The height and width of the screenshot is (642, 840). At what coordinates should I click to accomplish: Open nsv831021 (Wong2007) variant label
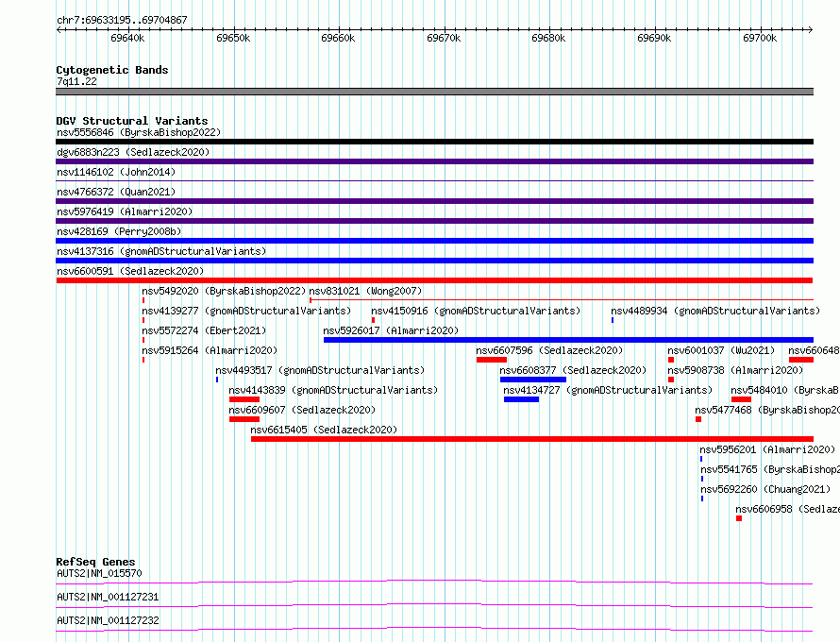(365, 291)
